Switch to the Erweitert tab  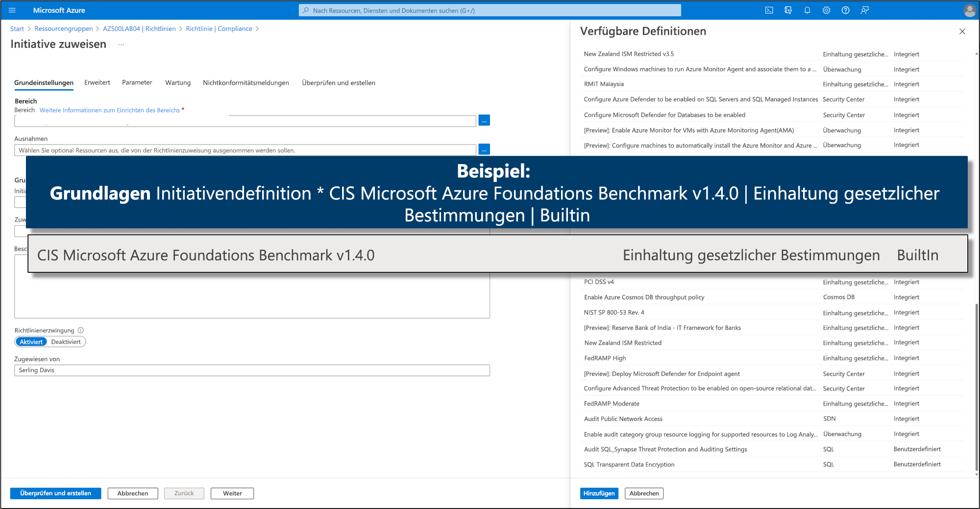click(97, 83)
